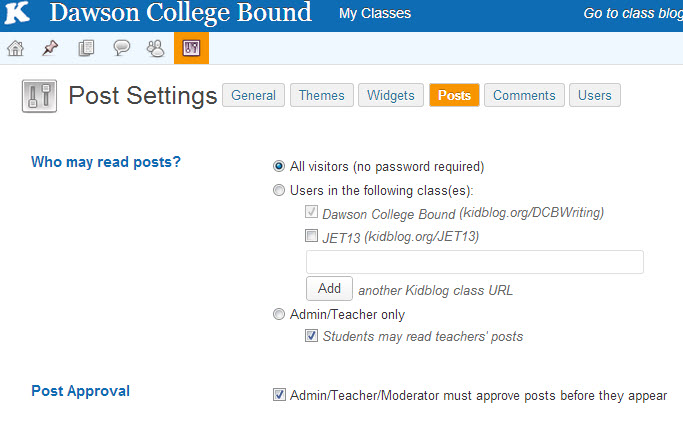Toggle moderator post approval checkbox
The image size is (683, 433).
(x=279, y=395)
